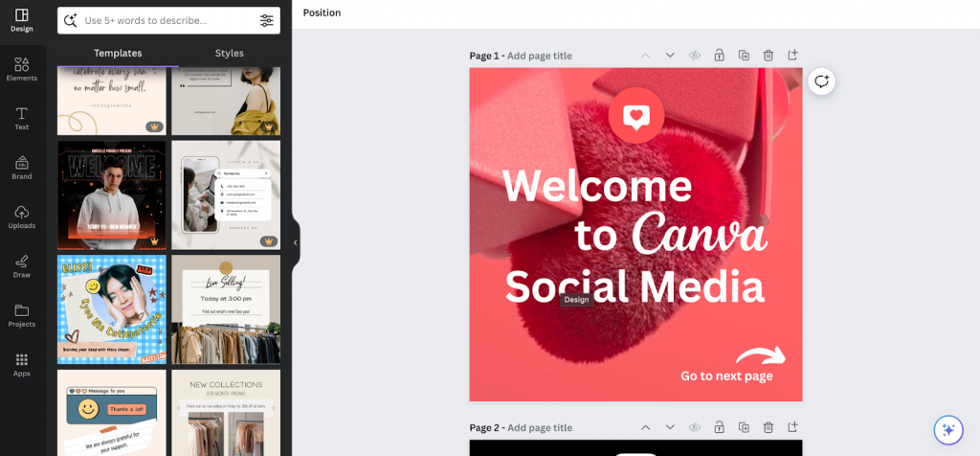
Task: Click Add page title for Page 2
Action: pyautogui.click(x=540, y=428)
